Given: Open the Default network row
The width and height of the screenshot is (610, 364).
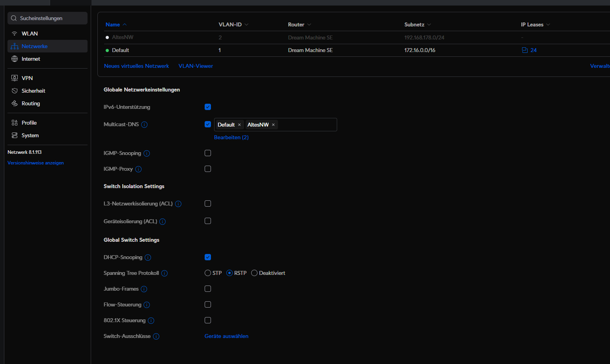Looking at the screenshot, I should (x=357, y=50).
